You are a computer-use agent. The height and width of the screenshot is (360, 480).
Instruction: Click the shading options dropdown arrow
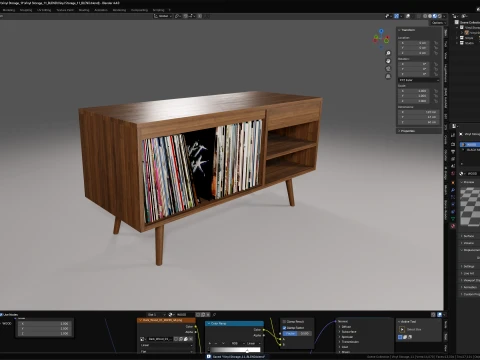pos(444,16)
